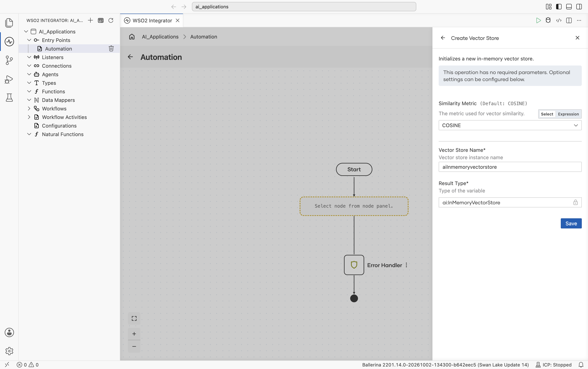Save the vector store
Viewport: 588px width, 369px height.
(x=571, y=223)
